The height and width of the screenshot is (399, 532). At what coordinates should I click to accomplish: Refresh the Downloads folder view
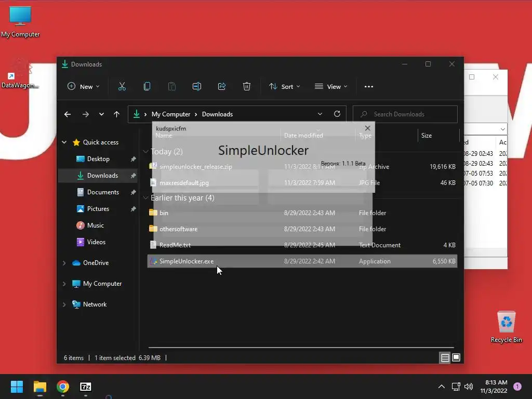pyautogui.click(x=337, y=114)
